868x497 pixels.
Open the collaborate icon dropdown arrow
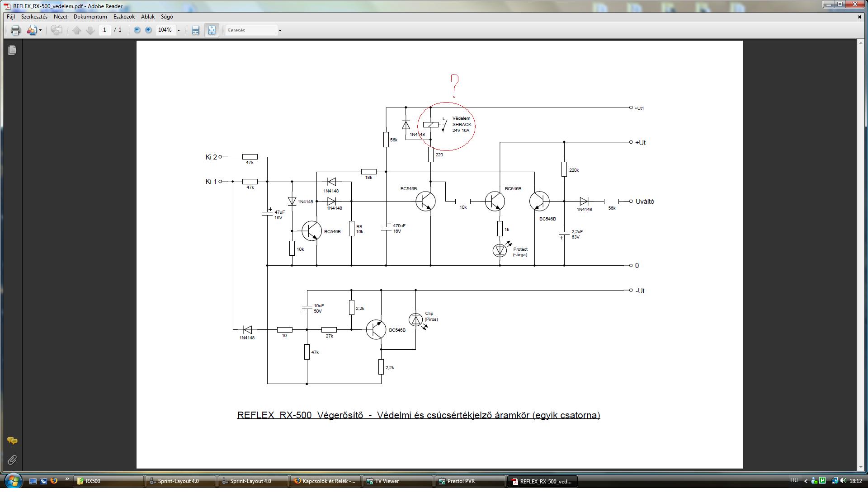click(x=40, y=30)
